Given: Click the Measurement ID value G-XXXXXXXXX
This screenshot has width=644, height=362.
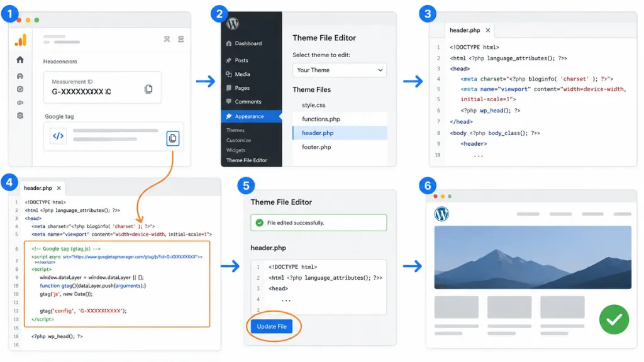Looking at the screenshot, I should coord(81,92).
